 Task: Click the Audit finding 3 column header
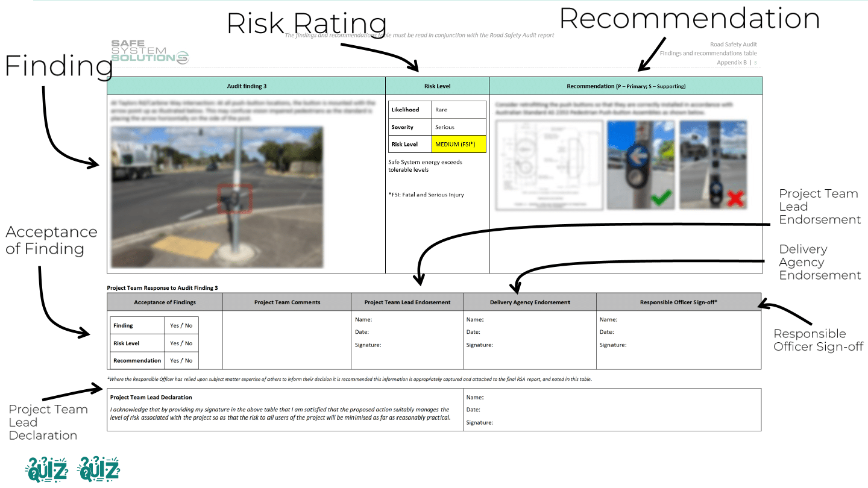246,86
